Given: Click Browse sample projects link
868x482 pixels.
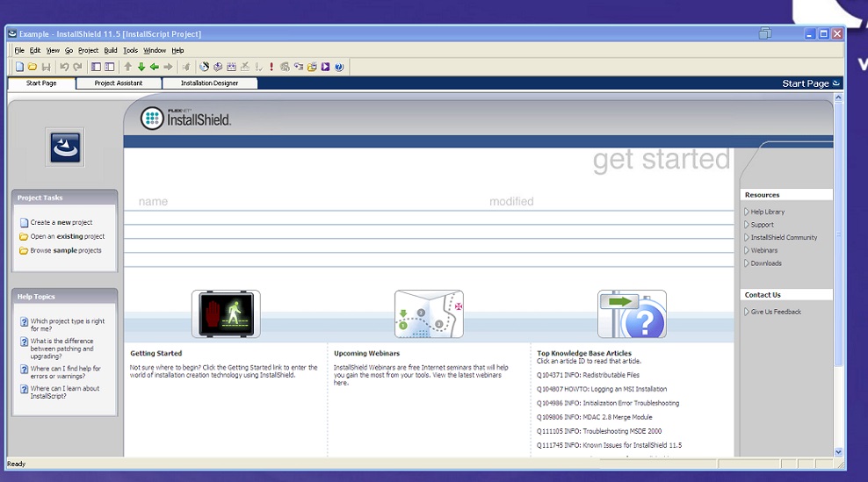Looking at the screenshot, I should click(x=66, y=251).
